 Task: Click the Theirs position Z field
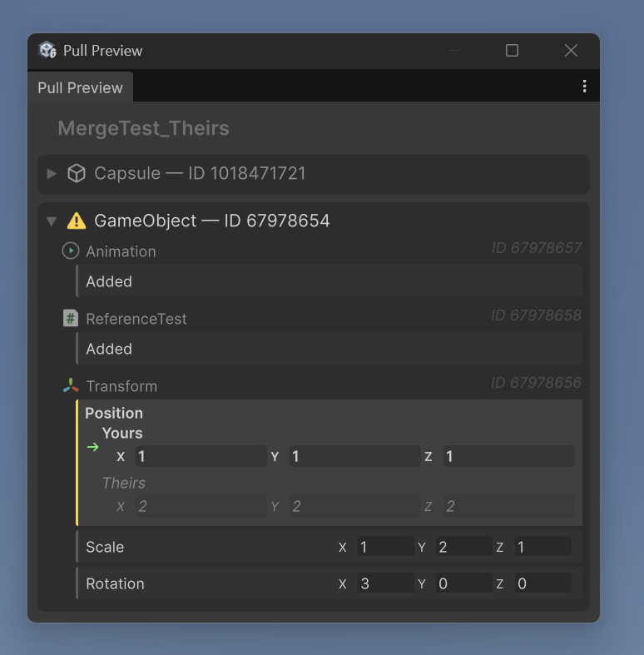tap(508, 506)
